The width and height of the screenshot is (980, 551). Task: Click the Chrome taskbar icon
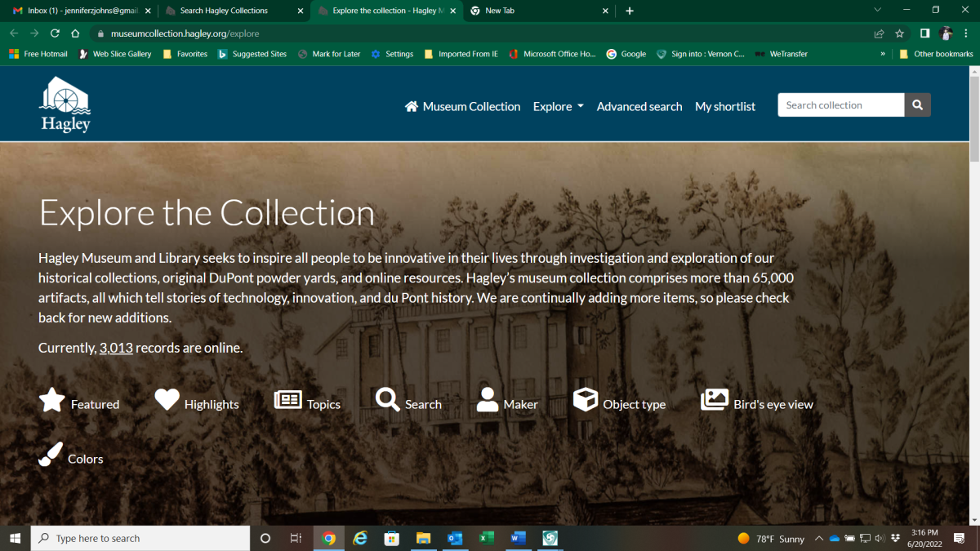[x=329, y=538]
